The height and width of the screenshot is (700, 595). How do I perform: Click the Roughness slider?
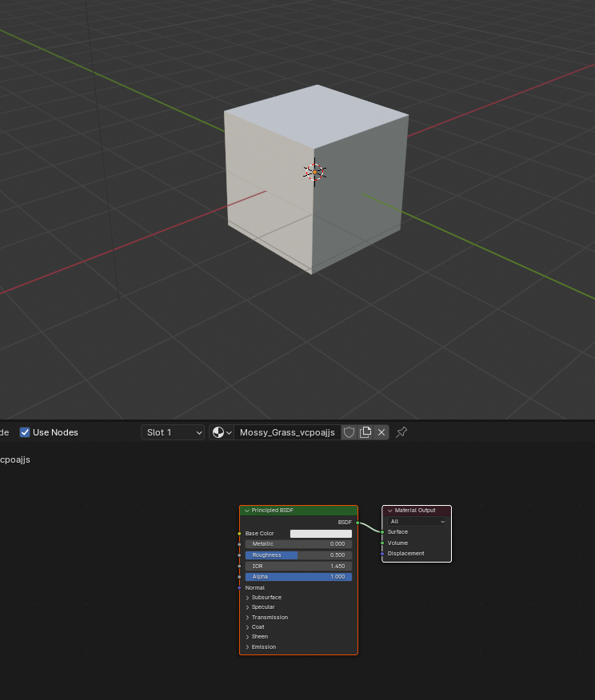(298, 555)
